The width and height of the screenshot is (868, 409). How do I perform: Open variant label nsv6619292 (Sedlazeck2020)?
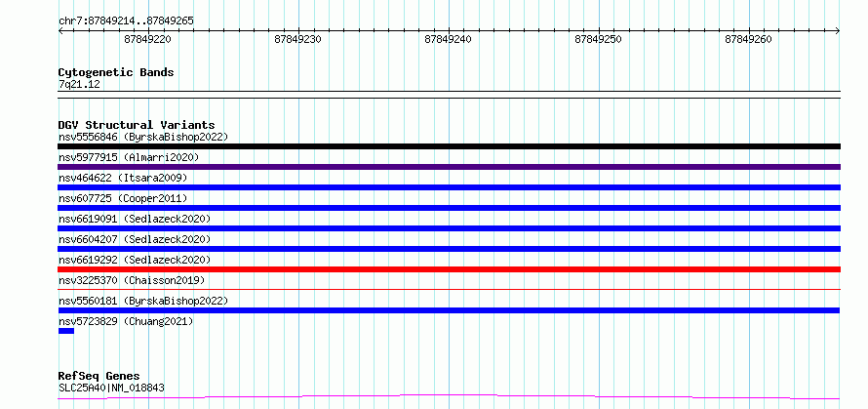click(135, 260)
